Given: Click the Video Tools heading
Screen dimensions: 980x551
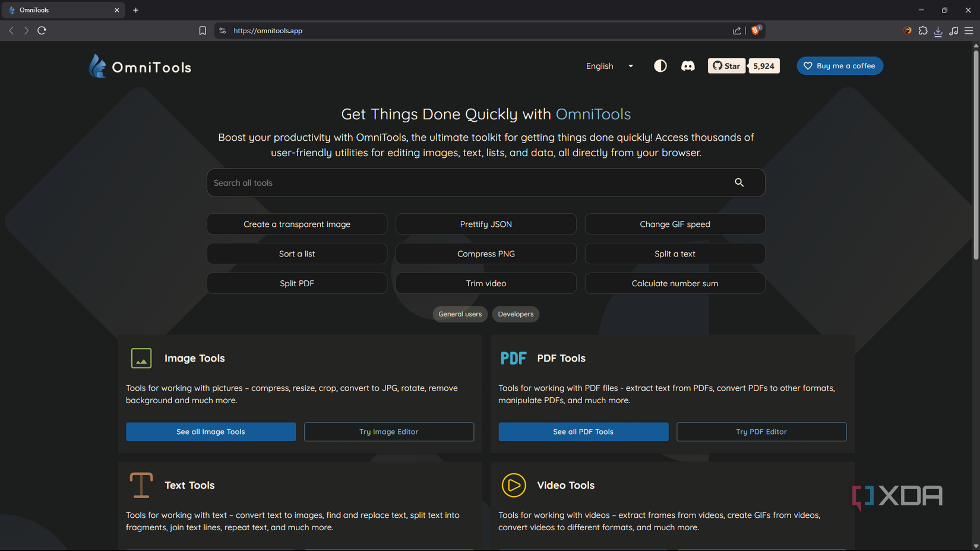Looking at the screenshot, I should pyautogui.click(x=565, y=485).
